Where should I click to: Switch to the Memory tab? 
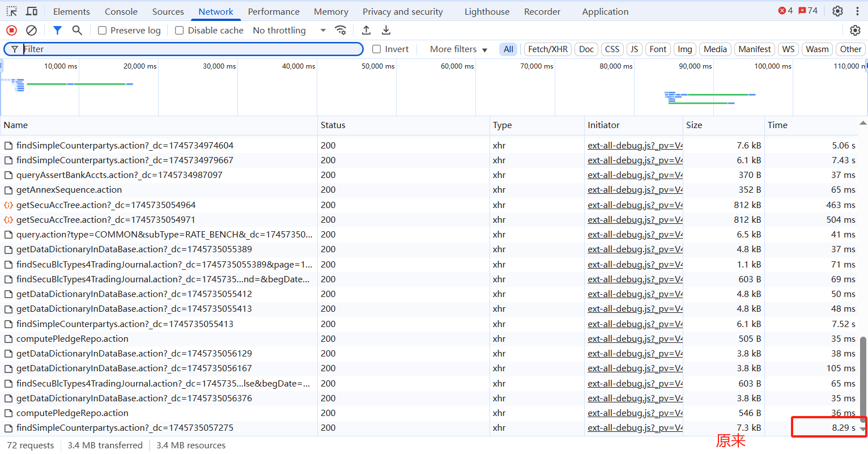coord(331,11)
